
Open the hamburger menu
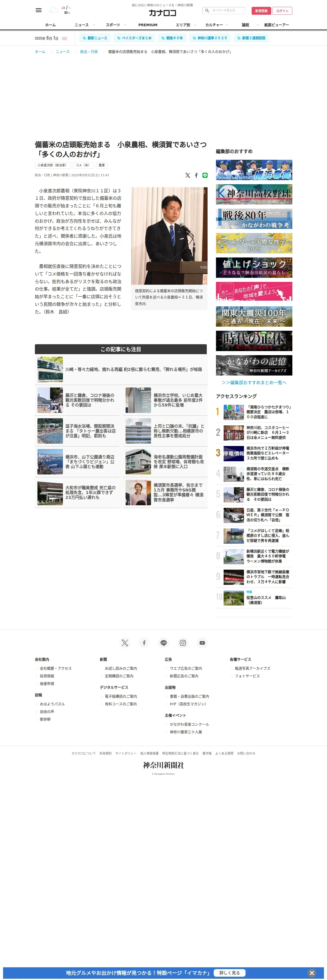(x=38, y=10)
